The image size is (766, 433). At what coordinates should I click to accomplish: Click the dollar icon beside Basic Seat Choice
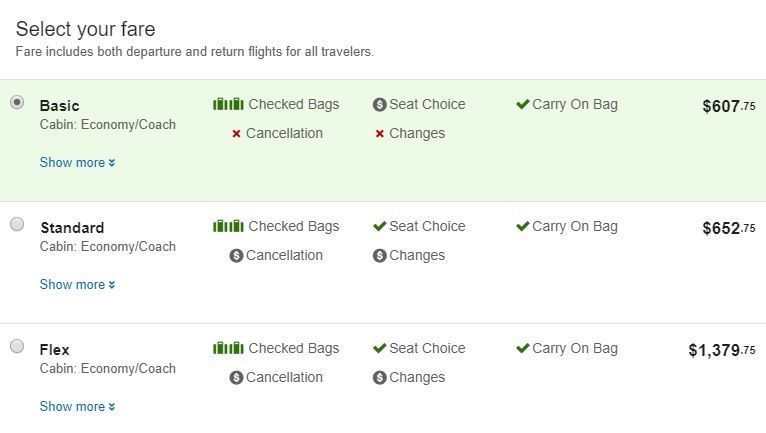[x=380, y=104]
